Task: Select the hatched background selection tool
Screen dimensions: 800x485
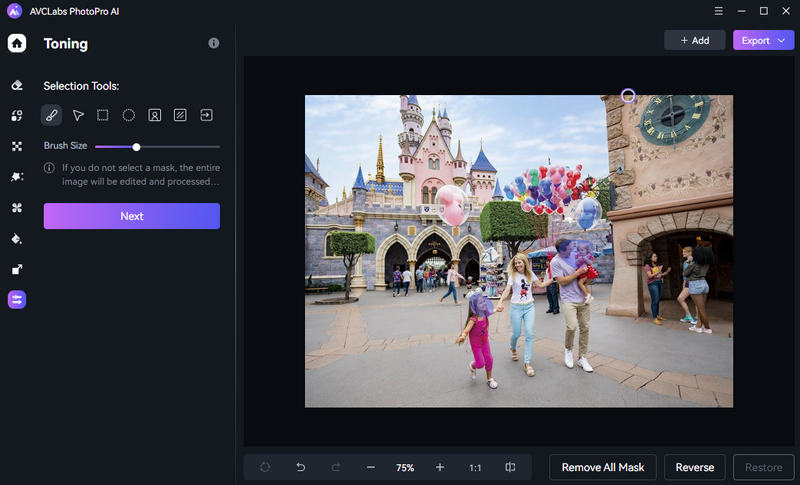Action: click(180, 115)
